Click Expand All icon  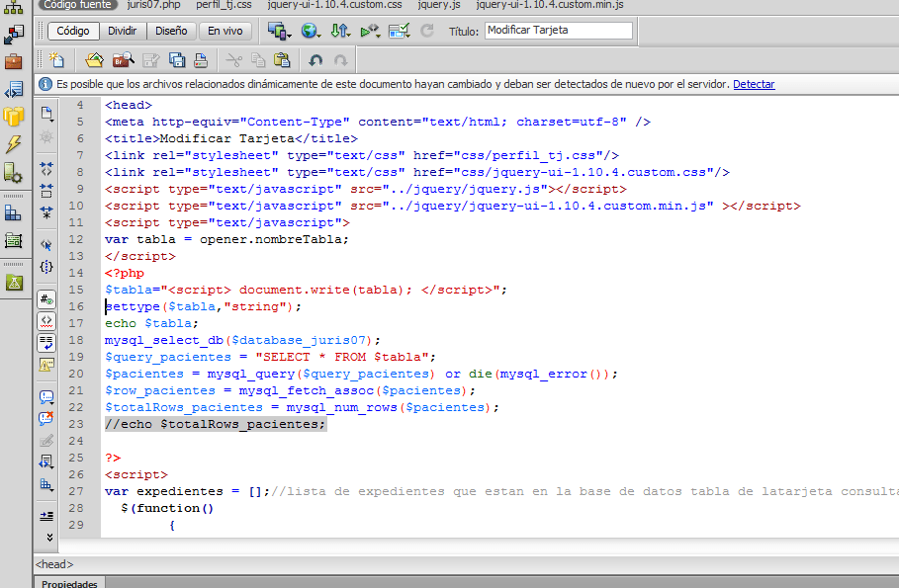point(46,212)
